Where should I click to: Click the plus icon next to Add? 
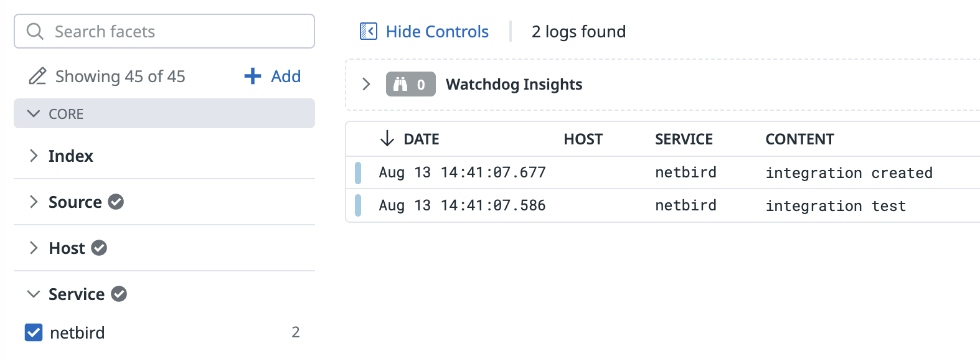(252, 76)
